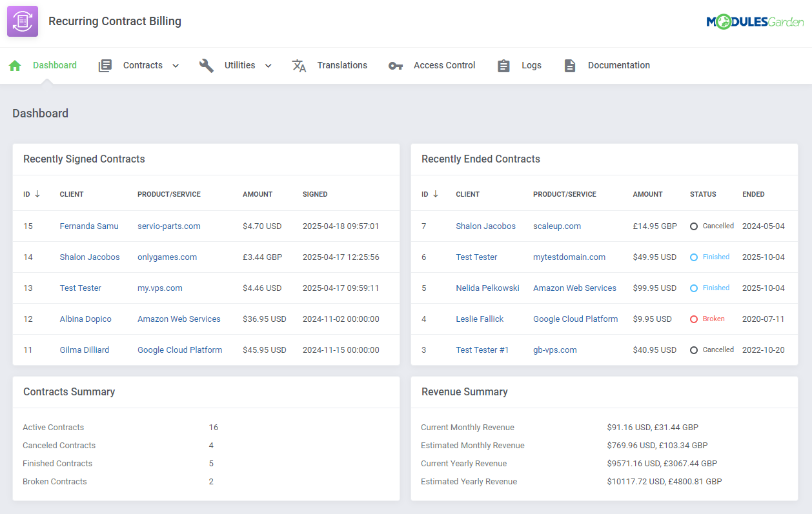Open Google Cloud Platform from Recently Ended Contracts
812x514 pixels.
[x=575, y=319]
